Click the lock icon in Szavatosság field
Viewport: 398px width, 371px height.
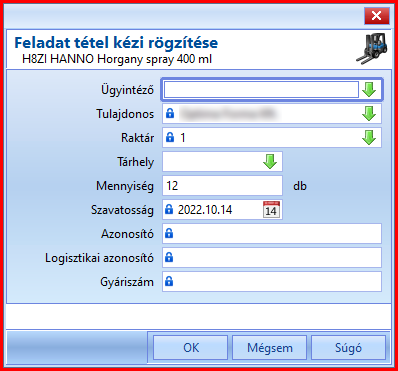pyautogui.click(x=169, y=209)
